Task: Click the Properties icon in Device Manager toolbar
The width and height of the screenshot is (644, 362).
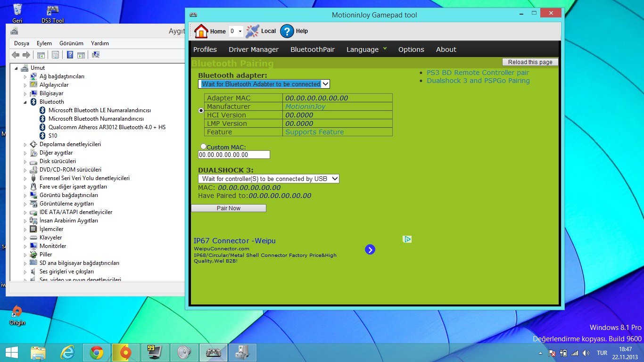Action: pos(55,55)
